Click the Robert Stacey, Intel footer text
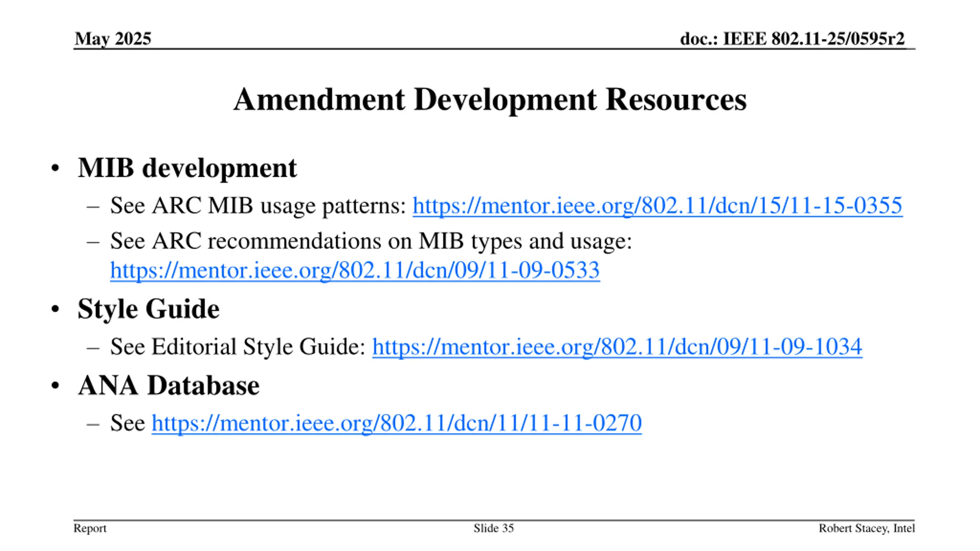Screen dimensions: 980x551 click(866, 528)
